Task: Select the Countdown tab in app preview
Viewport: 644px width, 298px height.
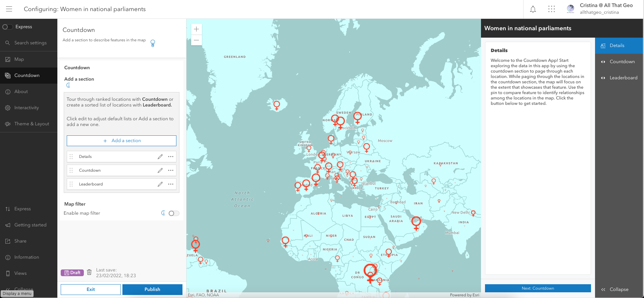Action: (x=619, y=62)
